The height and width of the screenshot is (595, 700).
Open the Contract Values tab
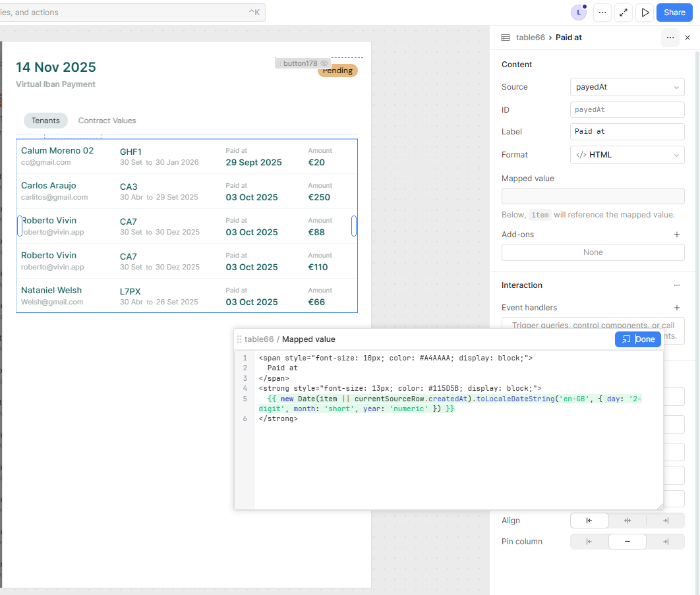(x=107, y=121)
